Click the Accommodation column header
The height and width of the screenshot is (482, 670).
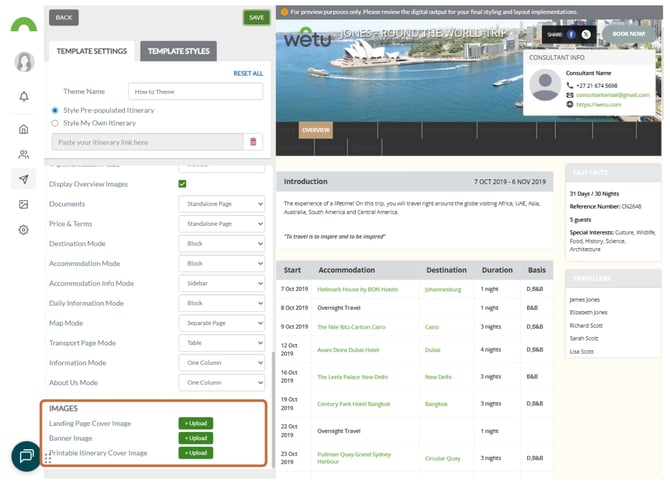347,270
